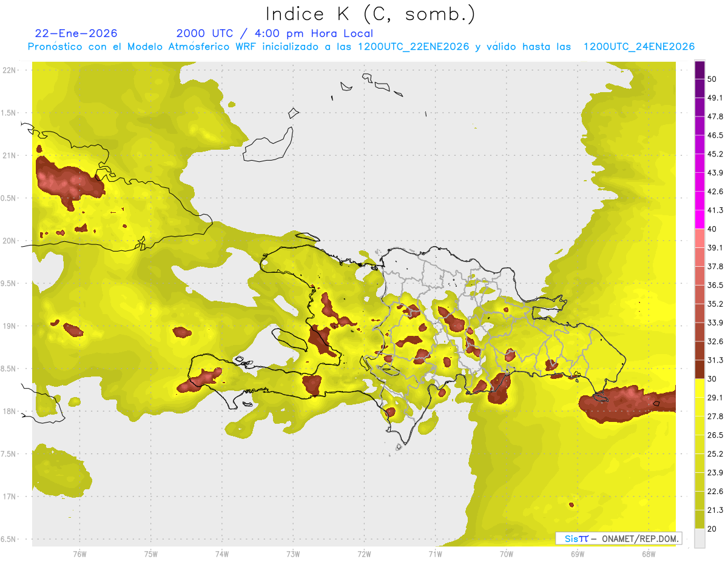Click the legend value "35.2"
The height and width of the screenshot is (562, 728).
click(x=715, y=304)
